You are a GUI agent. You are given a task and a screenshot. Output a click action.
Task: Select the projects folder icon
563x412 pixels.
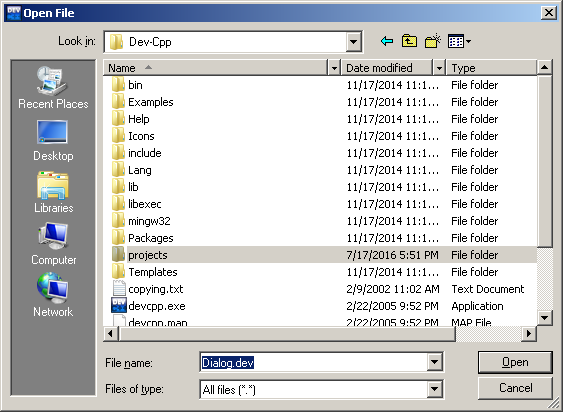point(118,255)
